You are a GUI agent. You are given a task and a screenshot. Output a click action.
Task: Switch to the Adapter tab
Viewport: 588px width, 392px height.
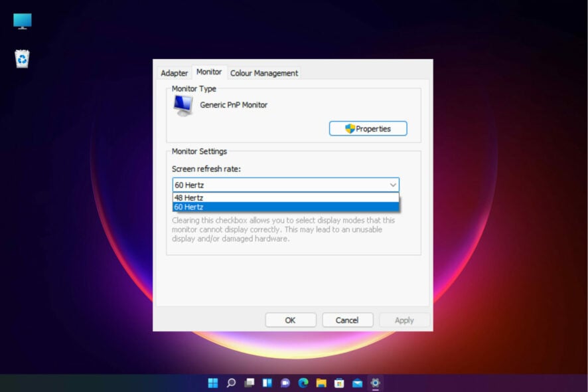click(175, 73)
